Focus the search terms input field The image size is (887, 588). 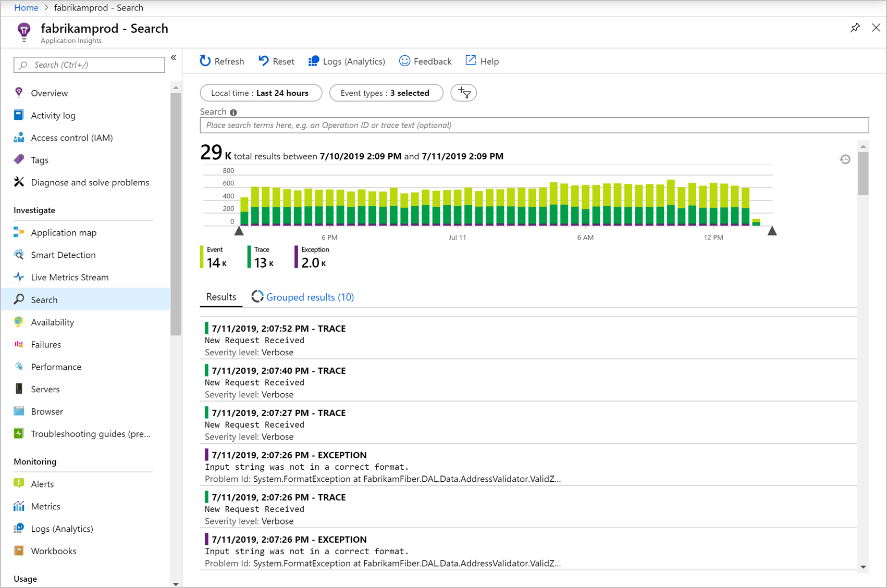(x=534, y=126)
